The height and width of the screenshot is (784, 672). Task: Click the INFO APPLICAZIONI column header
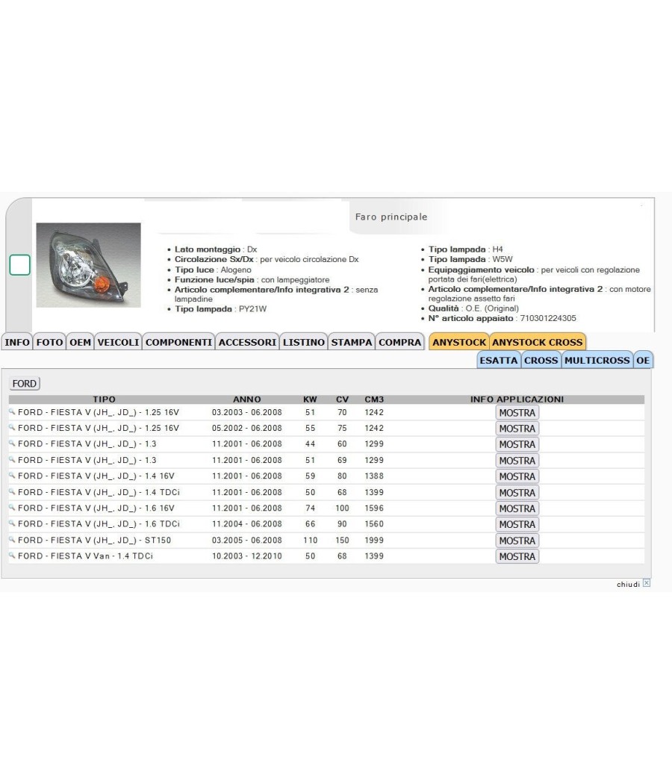517,399
